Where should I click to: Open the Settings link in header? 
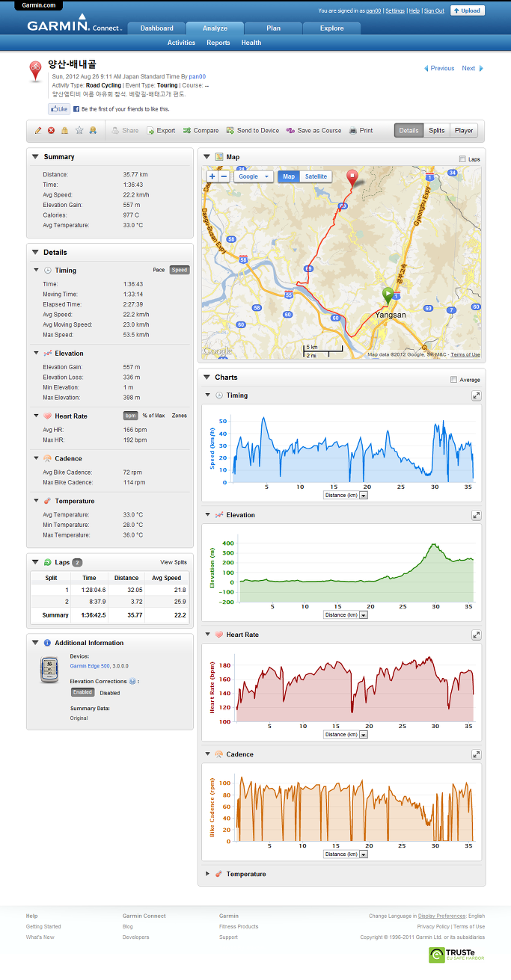(395, 11)
